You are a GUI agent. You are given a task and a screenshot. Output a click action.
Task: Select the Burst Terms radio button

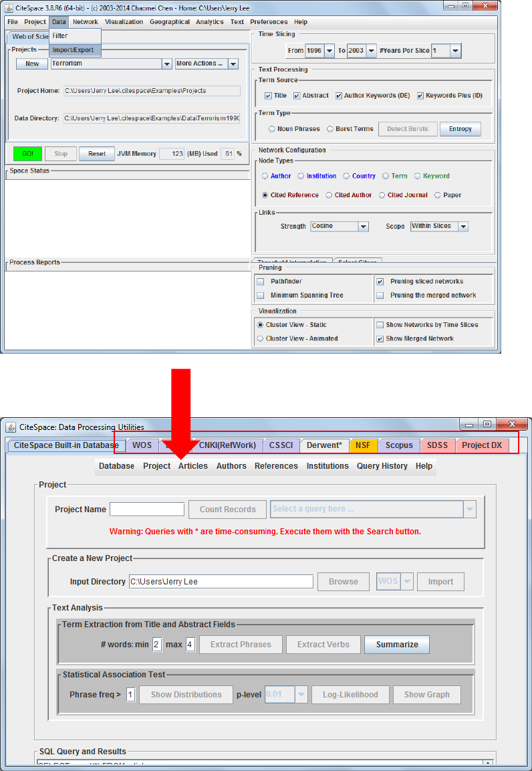pyautogui.click(x=330, y=129)
